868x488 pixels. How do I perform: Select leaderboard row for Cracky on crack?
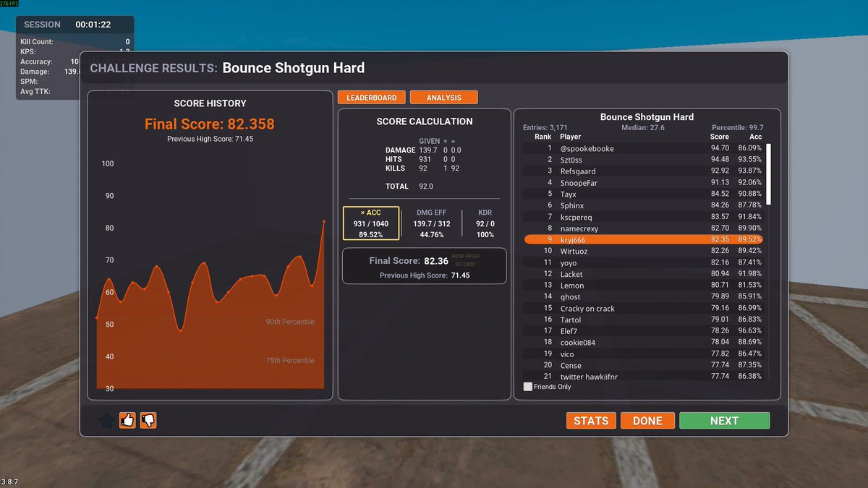click(x=644, y=308)
